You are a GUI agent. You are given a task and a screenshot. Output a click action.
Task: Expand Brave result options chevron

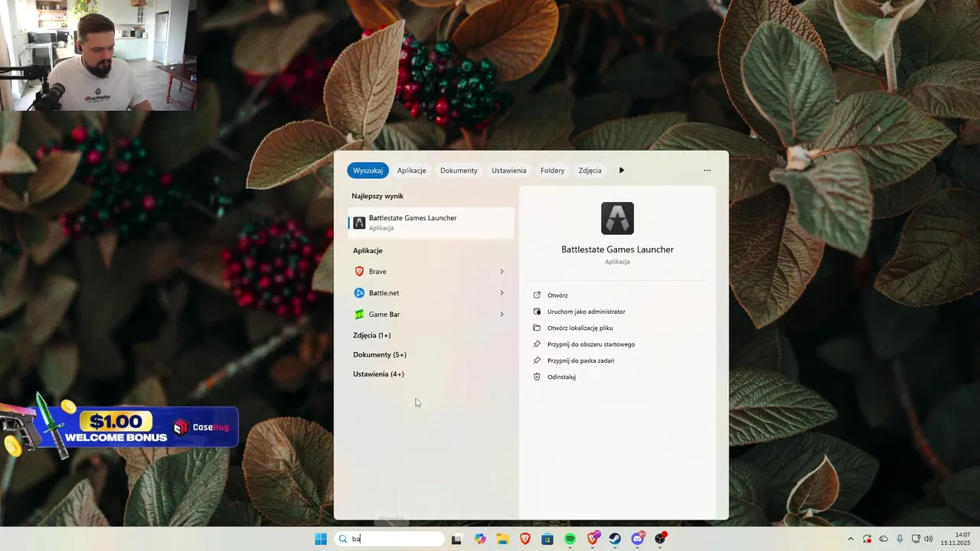coord(502,272)
